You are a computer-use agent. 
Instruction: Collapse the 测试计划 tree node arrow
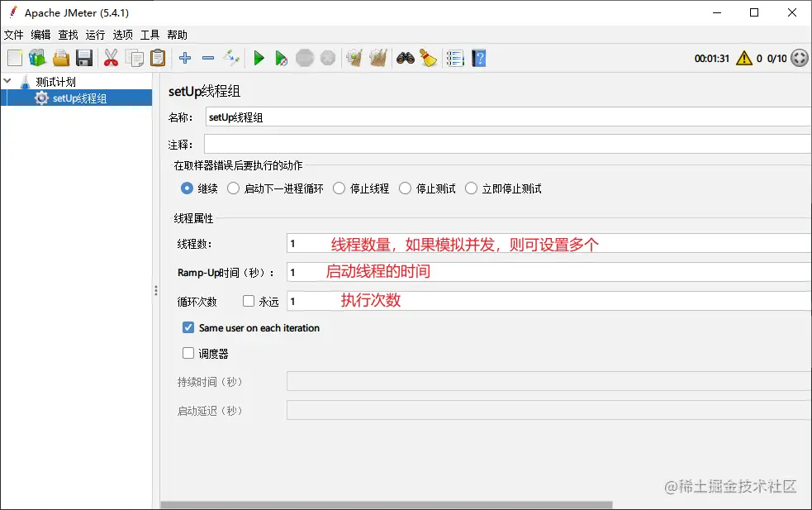coord(7,81)
